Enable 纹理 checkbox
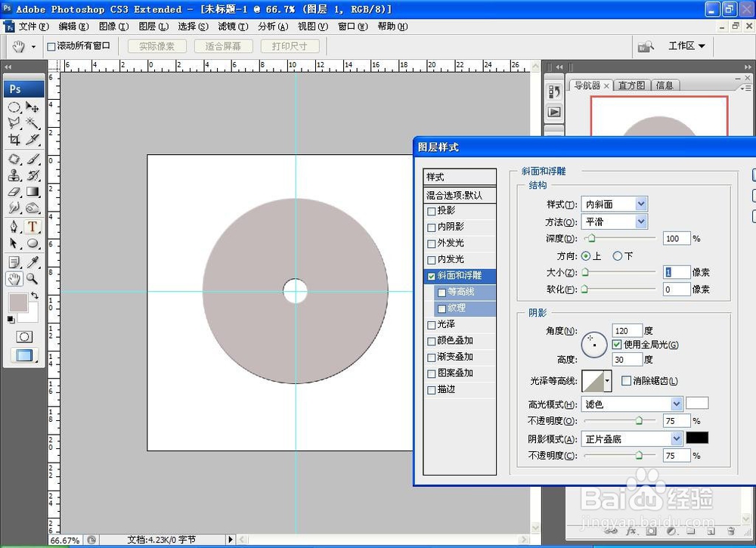Screen dimensions: 756x548 442,309
